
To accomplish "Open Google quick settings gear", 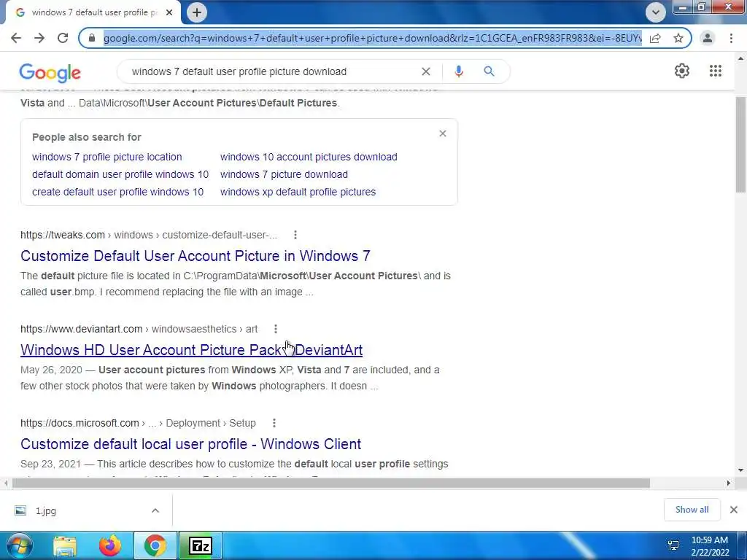I will click(682, 71).
